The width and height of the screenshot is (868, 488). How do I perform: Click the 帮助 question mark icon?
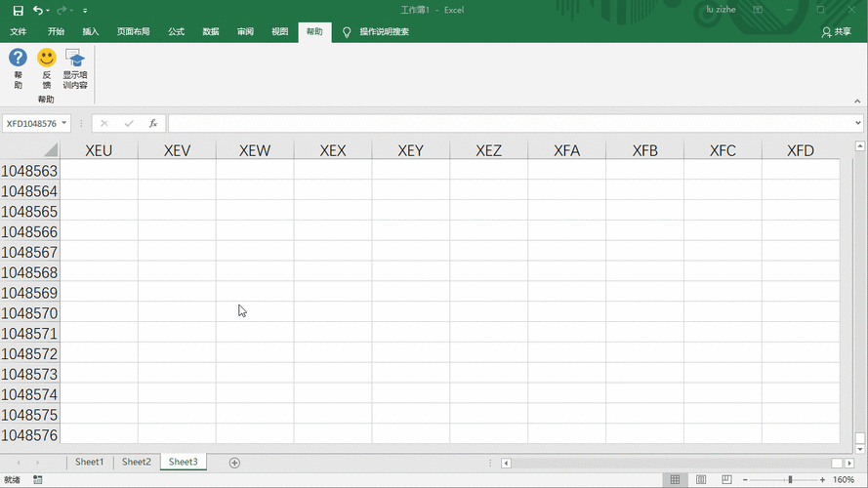coord(18,58)
